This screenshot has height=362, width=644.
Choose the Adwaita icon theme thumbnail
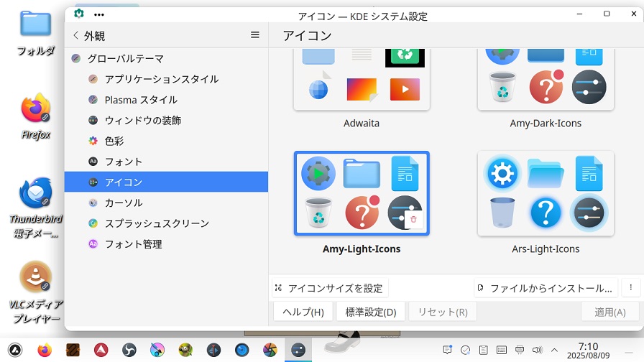[362, 79]
